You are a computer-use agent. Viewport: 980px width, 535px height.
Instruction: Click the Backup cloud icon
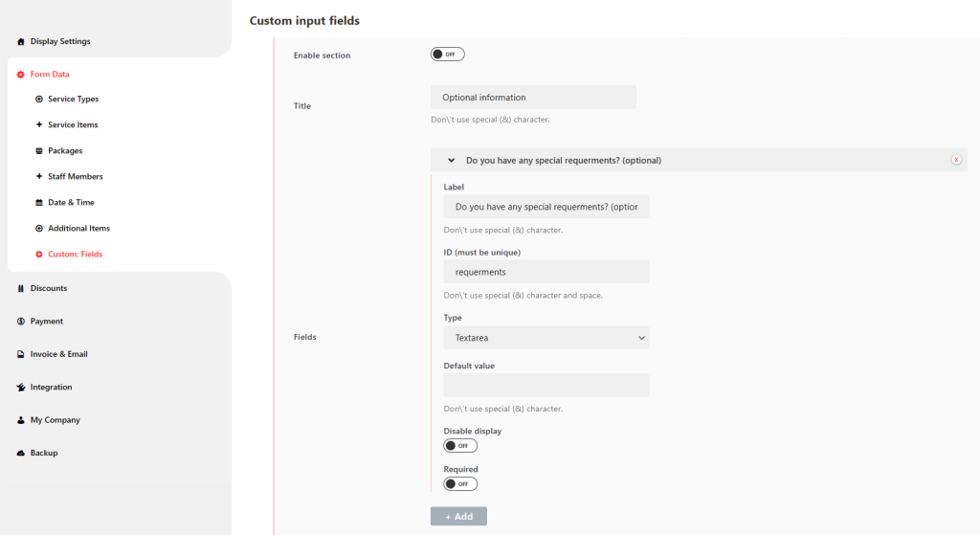coord(21,453)
